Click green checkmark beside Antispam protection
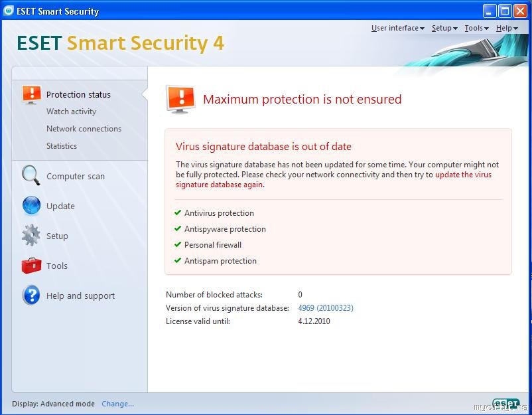The width and height of the screenshot is (532, 415). (x=178, y=260)
